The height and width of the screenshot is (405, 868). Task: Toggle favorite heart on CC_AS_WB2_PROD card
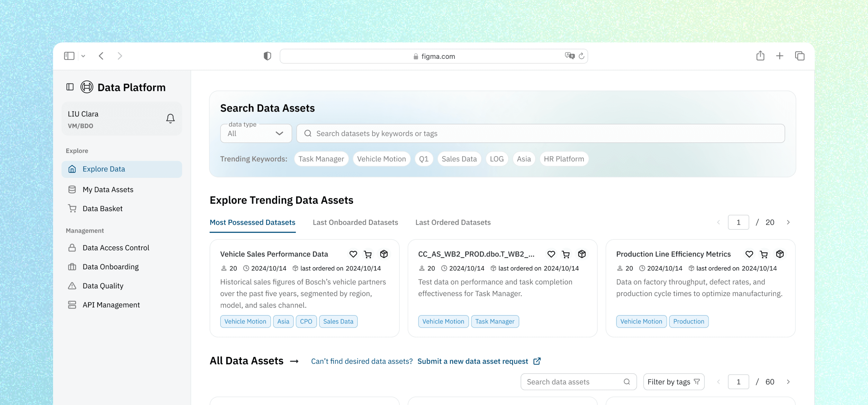[x=551, y=254]
